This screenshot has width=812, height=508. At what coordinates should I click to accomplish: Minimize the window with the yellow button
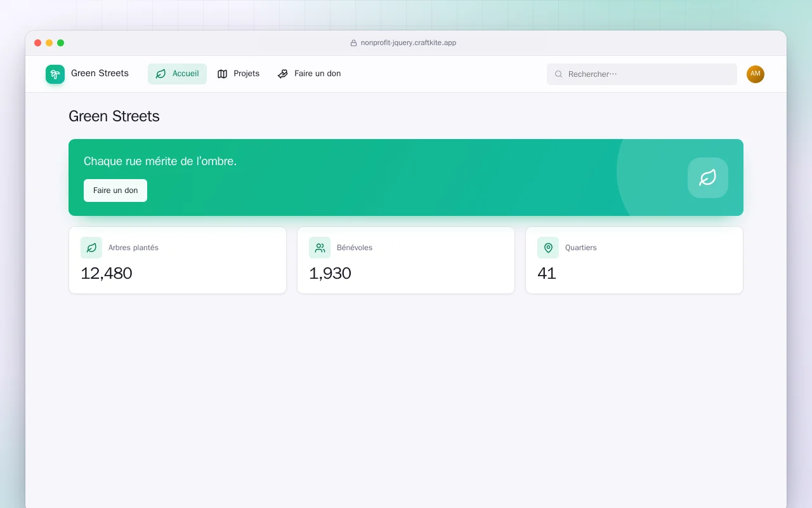(49, 43)
